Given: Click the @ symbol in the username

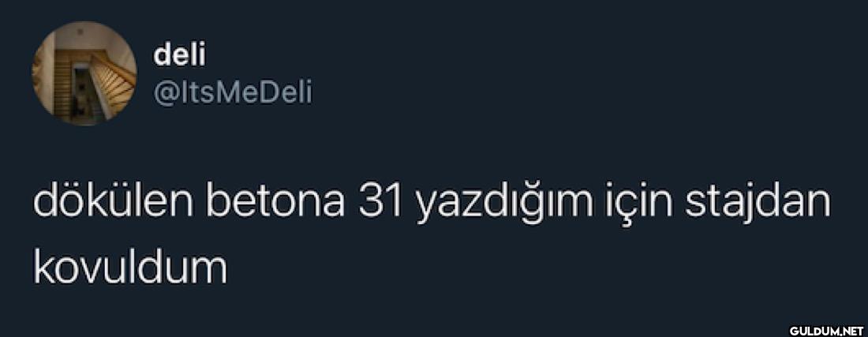Looking at the screenshot, I should coord(164,95).
